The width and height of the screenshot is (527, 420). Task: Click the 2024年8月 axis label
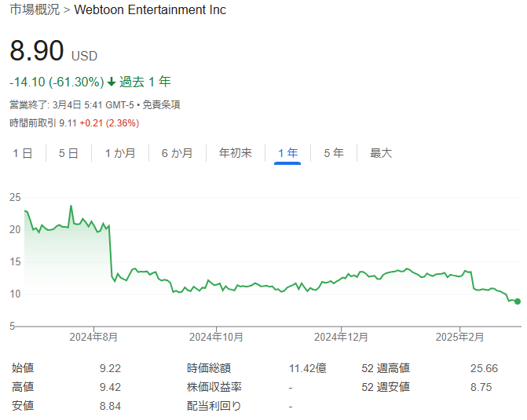(x=93, y=337)
